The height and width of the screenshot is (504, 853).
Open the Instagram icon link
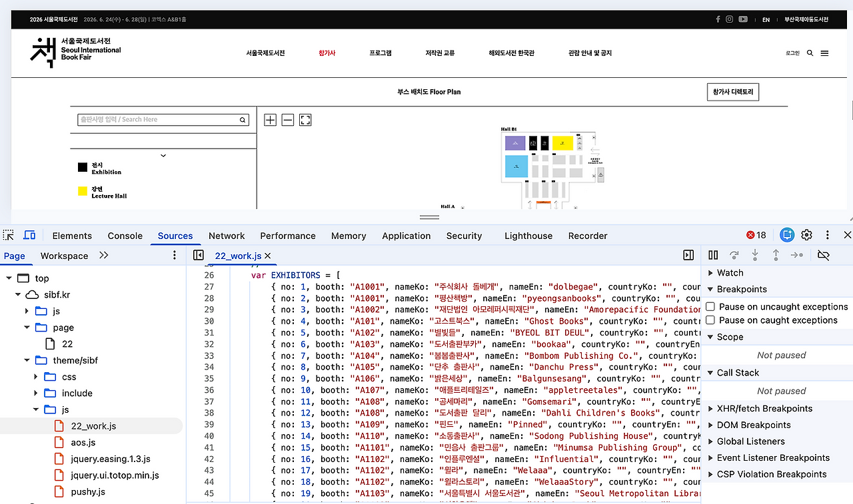[730, 19]
